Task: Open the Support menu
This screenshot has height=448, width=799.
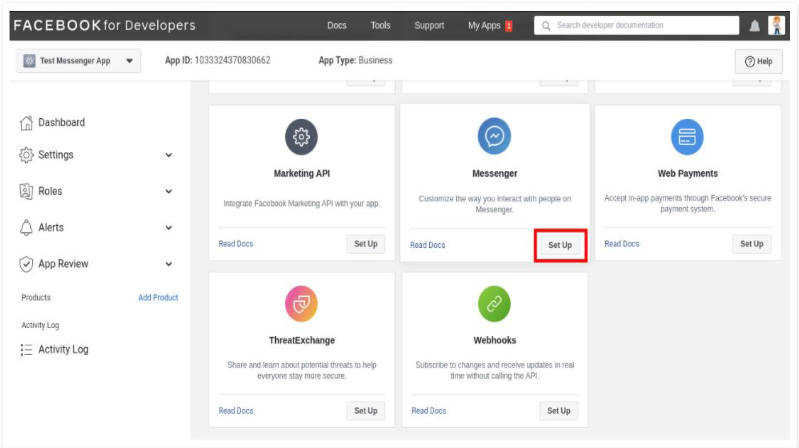Action: click(429, 25)
